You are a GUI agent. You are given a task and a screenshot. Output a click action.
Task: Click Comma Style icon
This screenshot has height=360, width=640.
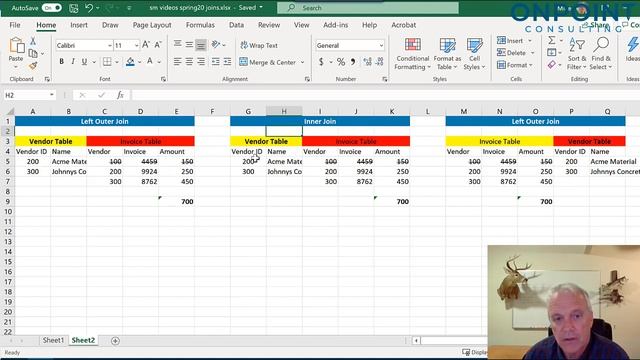click(x=353, y=62)
